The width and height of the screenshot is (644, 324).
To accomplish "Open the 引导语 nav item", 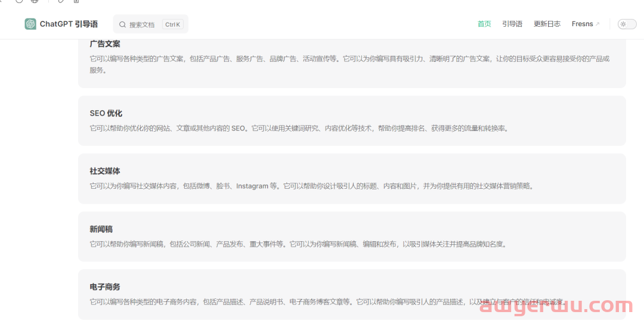I will 512,24.
